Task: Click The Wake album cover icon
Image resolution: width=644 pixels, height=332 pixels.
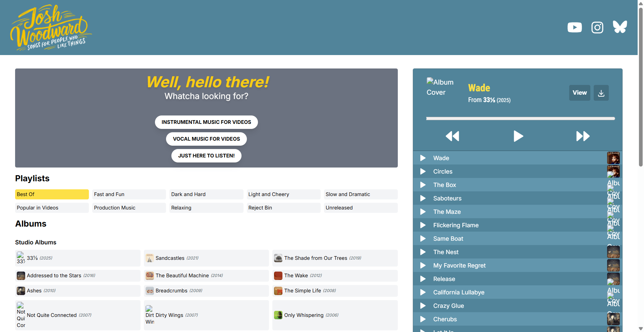Action: 278,276
